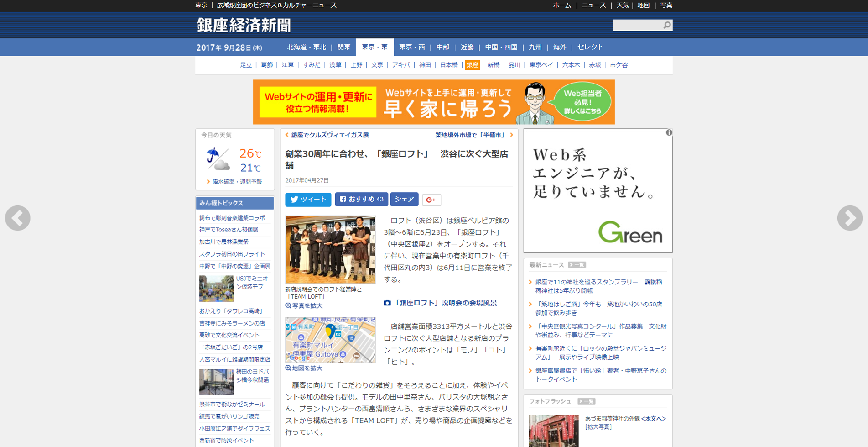Select 海外 region tab
The image size is (868, 447).
559,47
